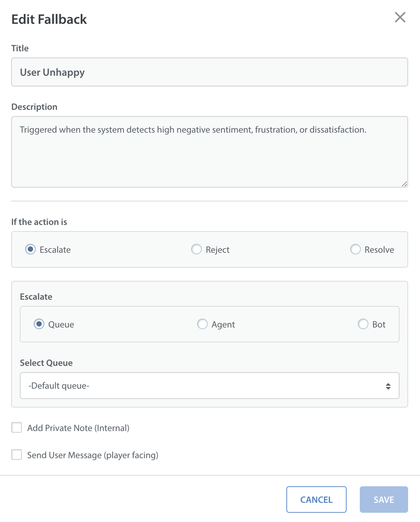Focus the Description text area
This screenshot has width=420, height=522.
tap(209, 156)
